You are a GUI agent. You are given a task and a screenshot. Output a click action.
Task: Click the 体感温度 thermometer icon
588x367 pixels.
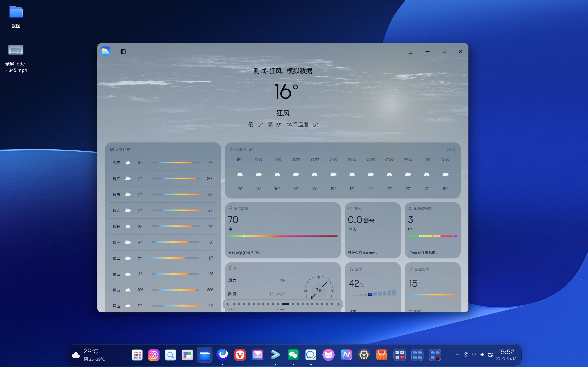(411, 270)
